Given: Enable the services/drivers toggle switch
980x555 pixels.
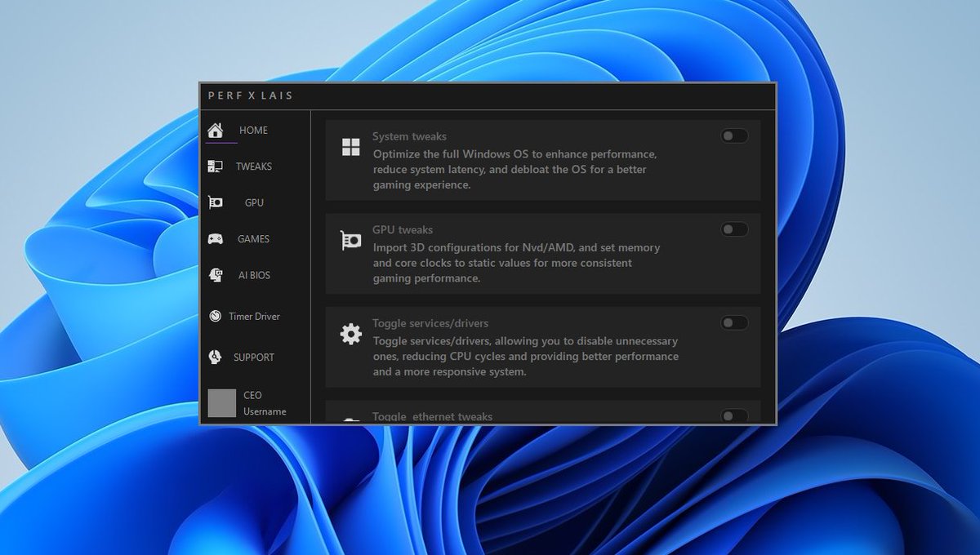Looking at the screenshot, I should click(x=733, y=322).
